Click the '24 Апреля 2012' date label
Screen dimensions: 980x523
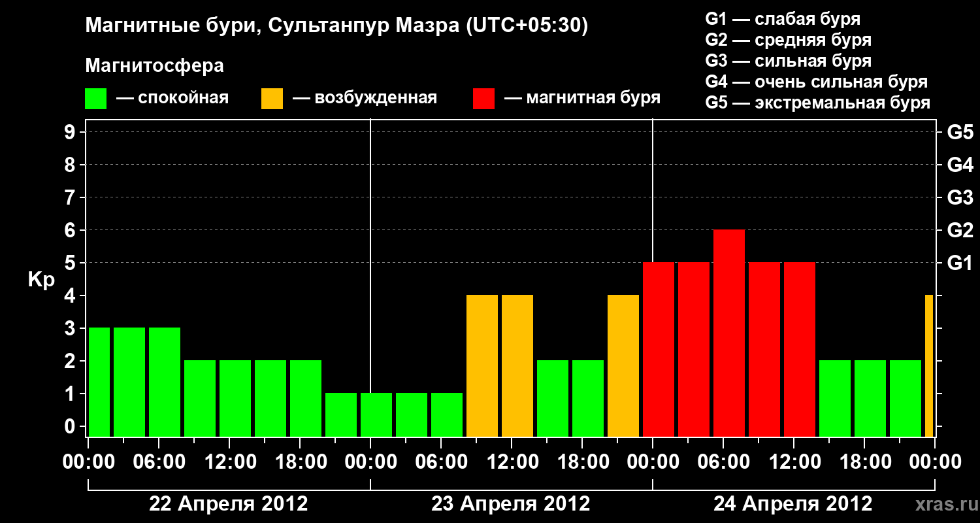click(793, 503)
